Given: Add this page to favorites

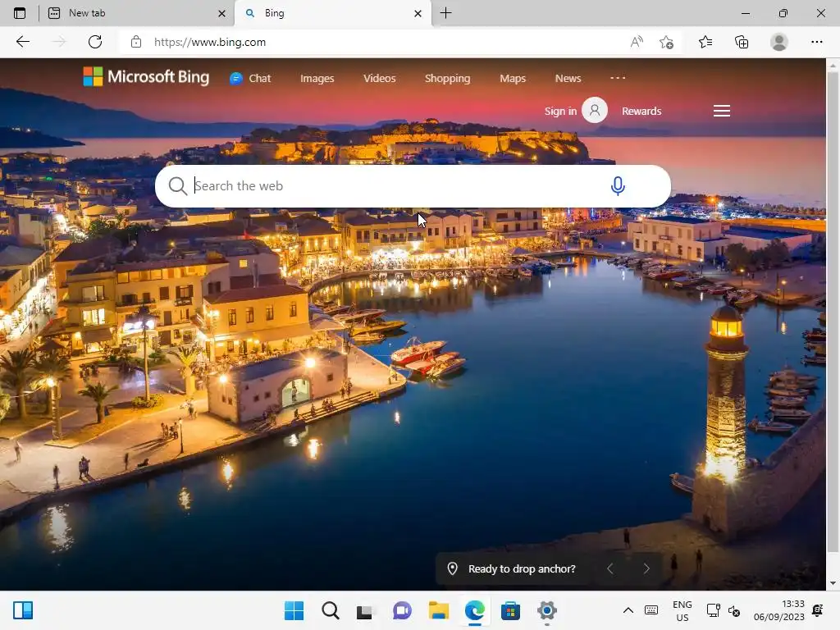Looking at the screenshot, I should [666, 42].
